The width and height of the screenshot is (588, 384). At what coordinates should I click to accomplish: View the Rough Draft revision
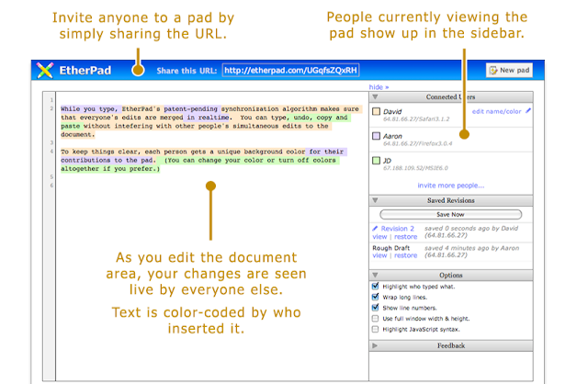[x=379, y=255]
